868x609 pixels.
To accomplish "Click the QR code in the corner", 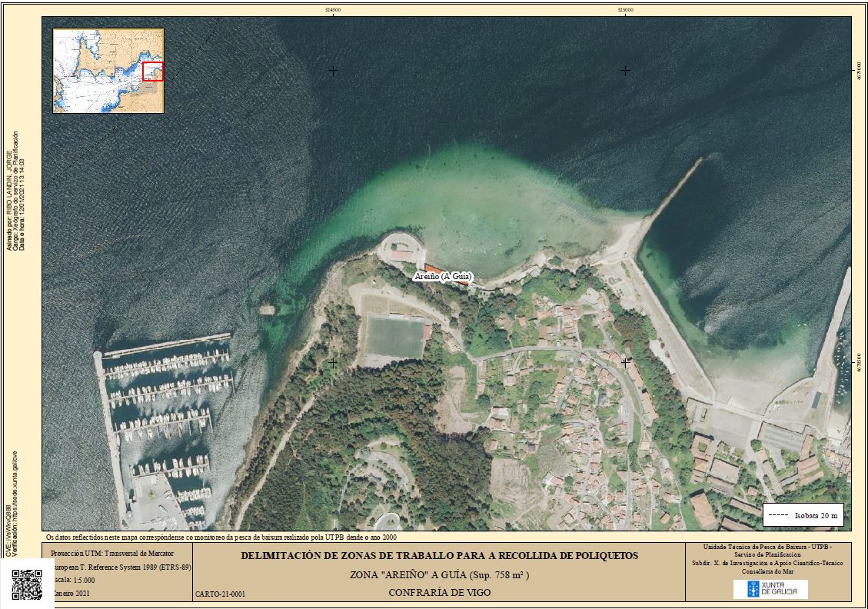I will point(27,584).
